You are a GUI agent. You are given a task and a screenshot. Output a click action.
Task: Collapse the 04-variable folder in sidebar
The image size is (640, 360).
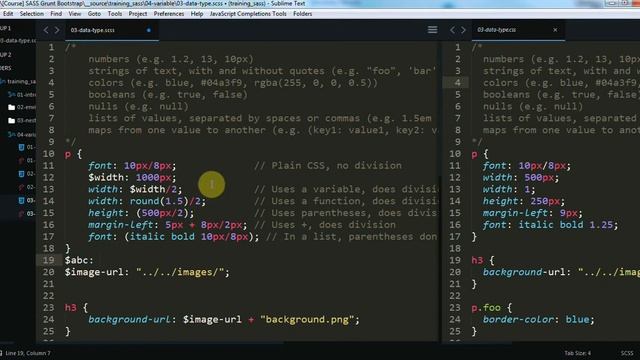click(22, 134)
